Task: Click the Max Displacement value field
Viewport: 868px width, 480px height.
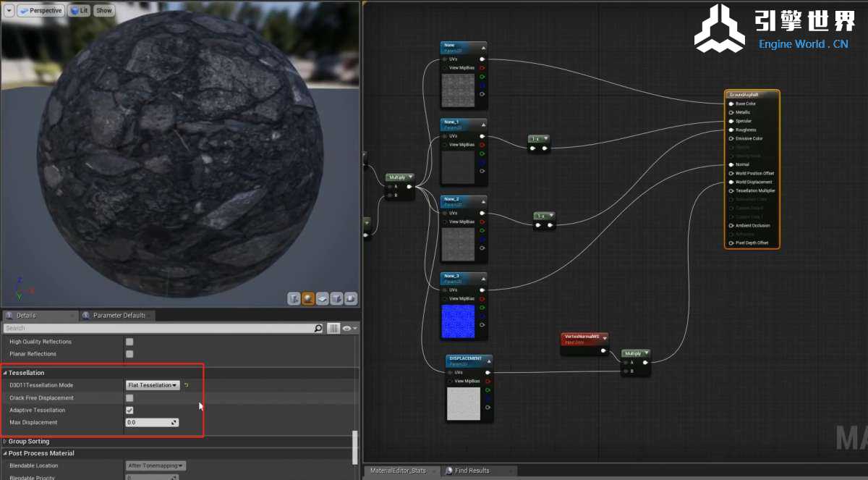Action: coord(152,422)
